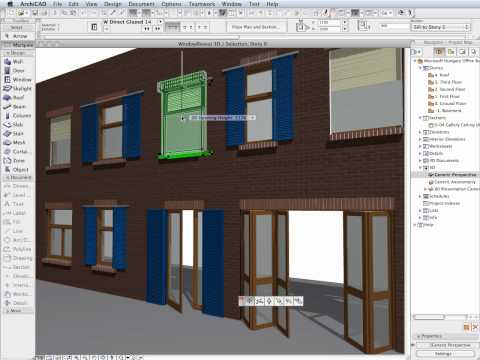480x360 pixels.
Task: Select the Drawing tool
Action: (18, 258)
